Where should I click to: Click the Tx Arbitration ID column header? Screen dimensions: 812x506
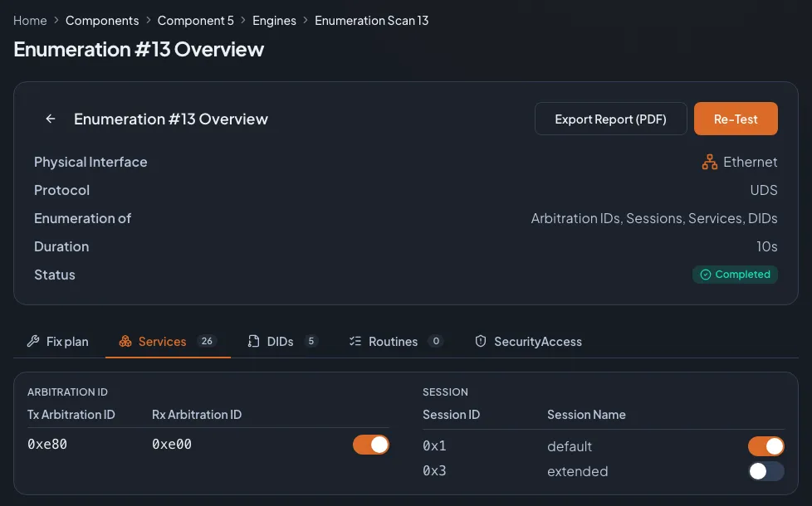[x=71, y=415]
